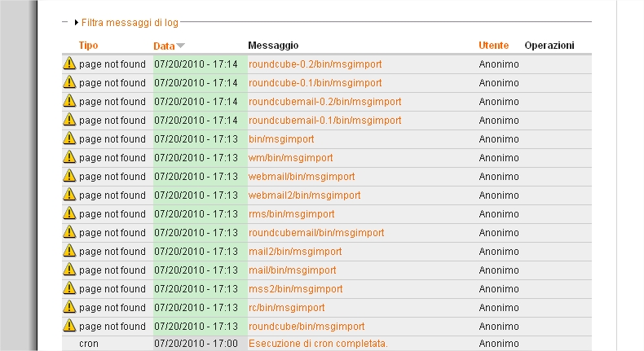This screenshot has height=351, width=644.
Task: Click warning icon beside roundcube-0.1/bin/msgimport row
Action: pos(69,82)
